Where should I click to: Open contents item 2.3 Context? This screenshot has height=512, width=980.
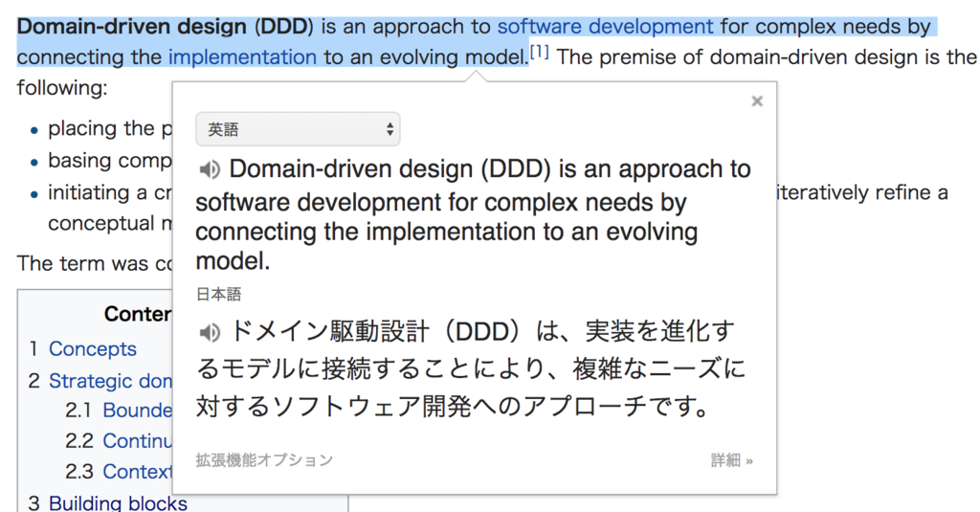click(138, 472)
